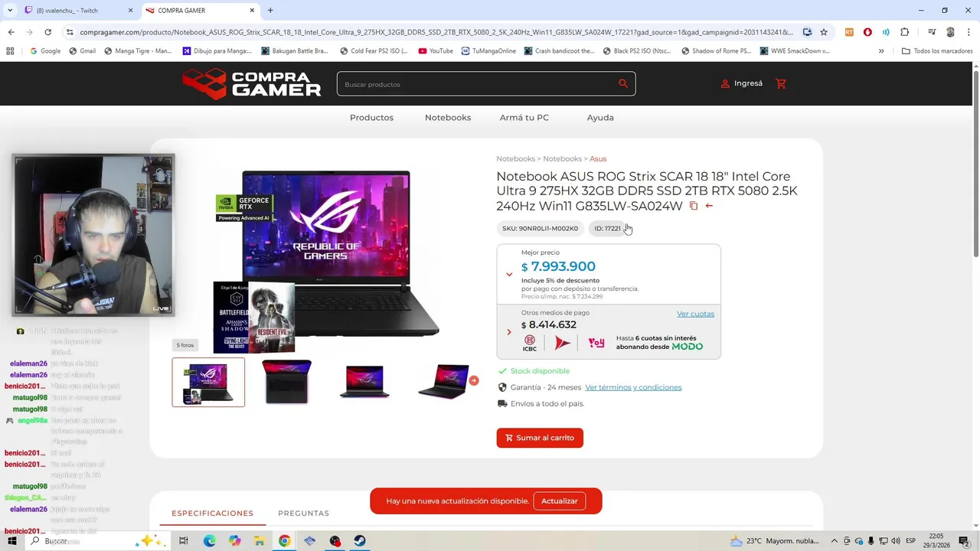The width and height of the screenshot is (980, 551).
Task: Click the Asus breadcrumb link
Action: point(598,158)
